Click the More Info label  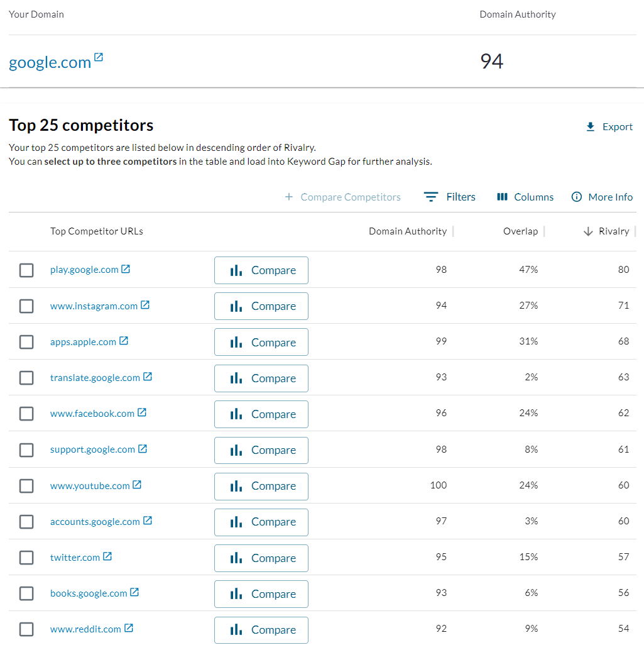610,197
